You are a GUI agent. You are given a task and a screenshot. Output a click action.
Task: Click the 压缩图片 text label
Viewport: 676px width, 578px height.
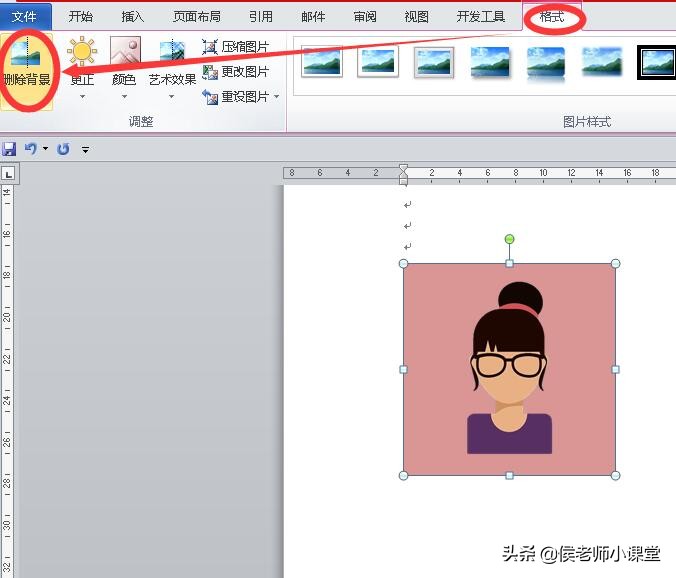click(245, 47)
